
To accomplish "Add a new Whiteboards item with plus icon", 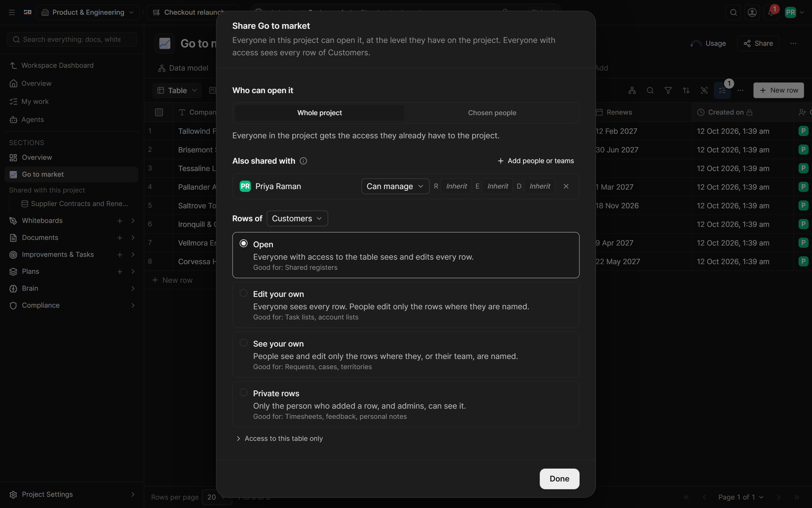I will click(120, 221).
